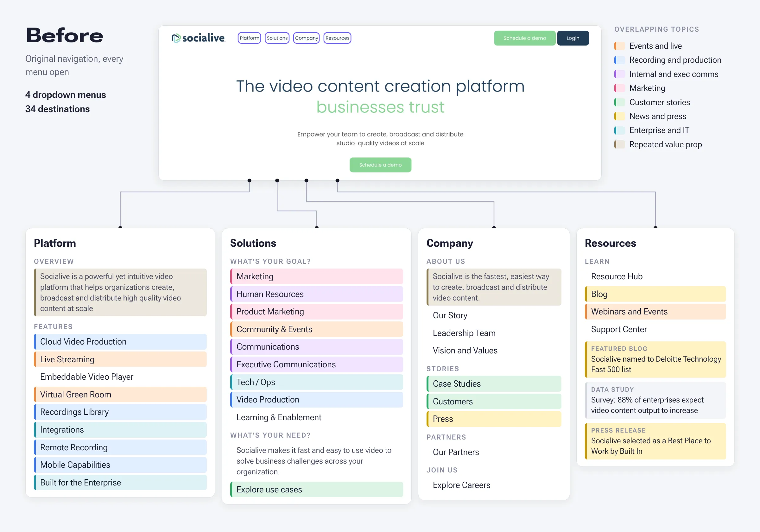Select Recording and production legend swatch

pos(620,60)
